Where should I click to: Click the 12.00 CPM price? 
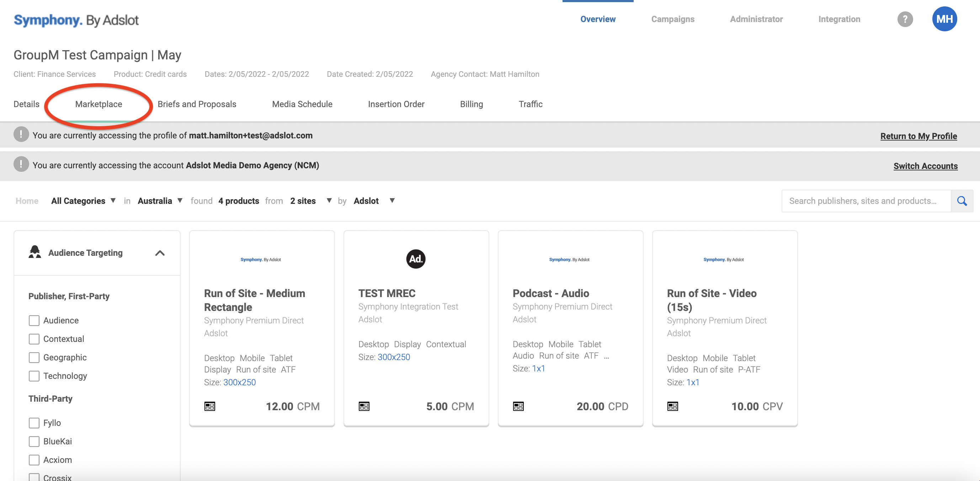tap(293, 406)
